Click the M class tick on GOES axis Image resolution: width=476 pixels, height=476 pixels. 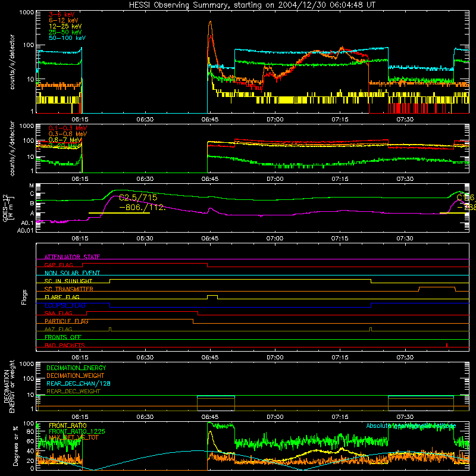click(32, 186)
